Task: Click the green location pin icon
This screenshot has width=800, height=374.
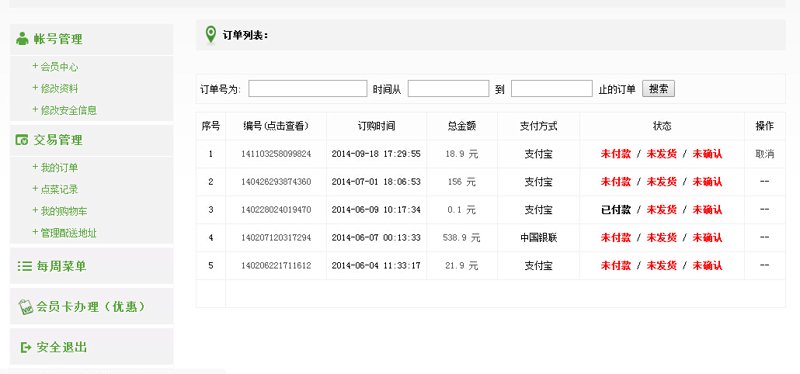Action: [210, 35]
